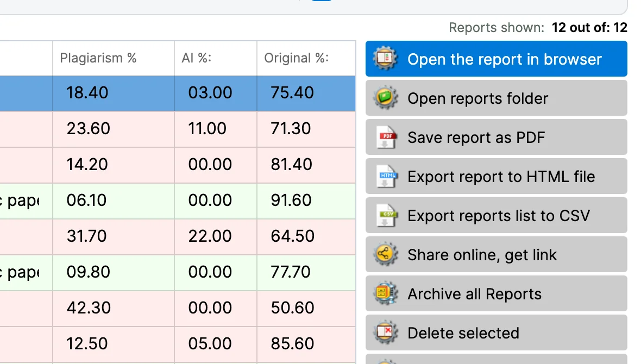Export report to HTML file
The height and width of the screenshot is (364, 641).
coord(497,176)
